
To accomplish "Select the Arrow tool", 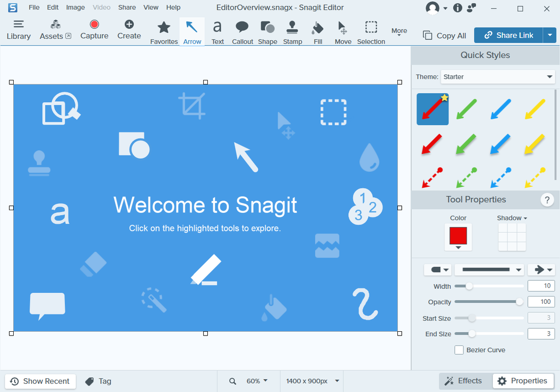I will [x=192, y=32].
